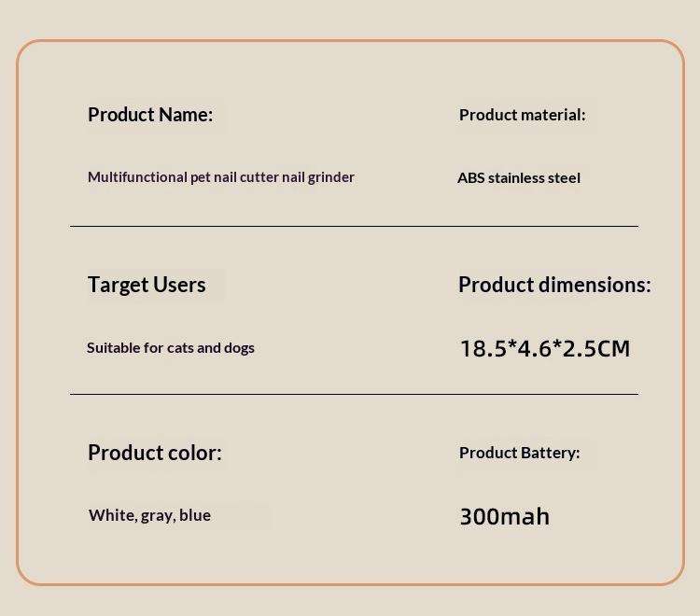Click the "Product color:" heading

tap(154, 453)
